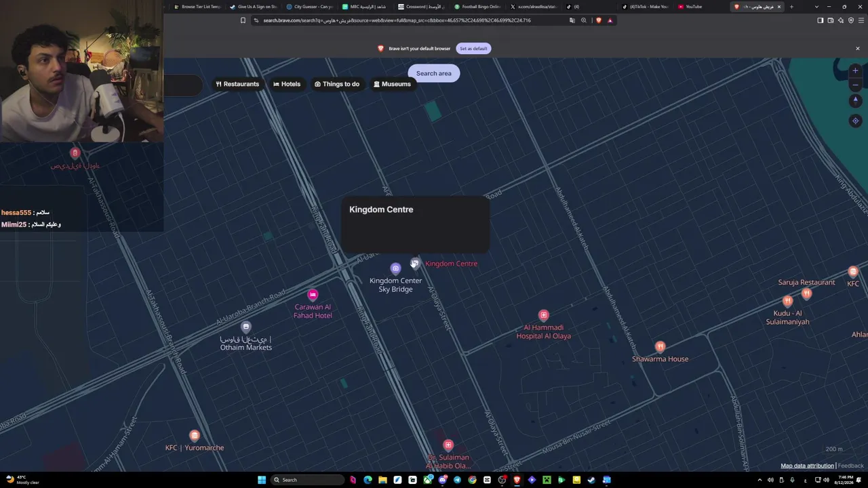Open the Saruja Restaurant map pin
Image resolution: width=868 pixels, height=488 pixels.
pos(806,293)
